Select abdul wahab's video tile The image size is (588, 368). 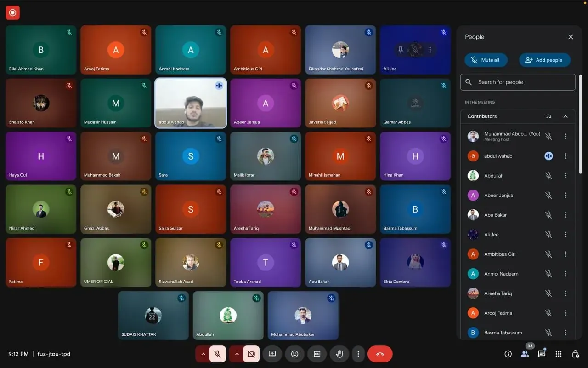pyautogui.click(x=191, y=103)
